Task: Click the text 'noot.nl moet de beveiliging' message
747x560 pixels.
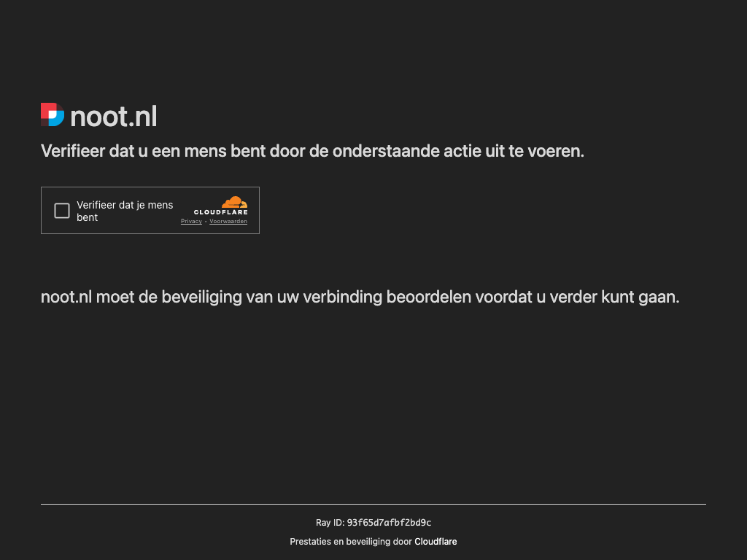Action: click(x=360, y=297)
